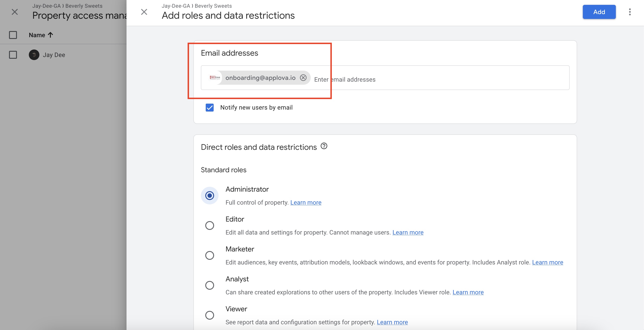
Task: Pick the Analyst role radio button
Action: click(x=209, y=285)
